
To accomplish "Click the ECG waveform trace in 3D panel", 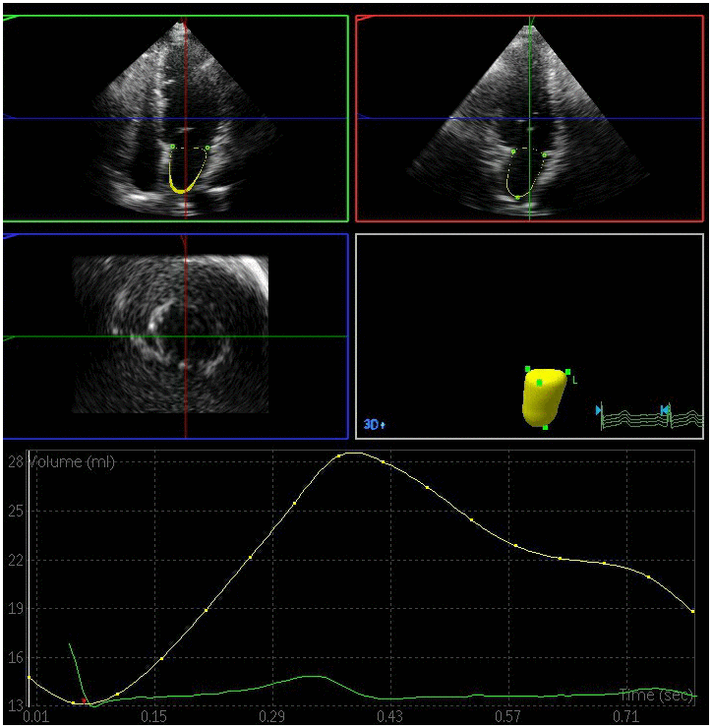I will (634, 420).
